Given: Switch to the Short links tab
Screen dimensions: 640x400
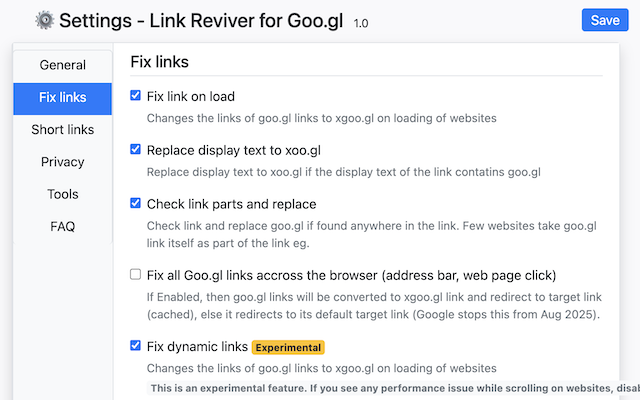Looking at the screenshot, I should click(x=62, y=130).
